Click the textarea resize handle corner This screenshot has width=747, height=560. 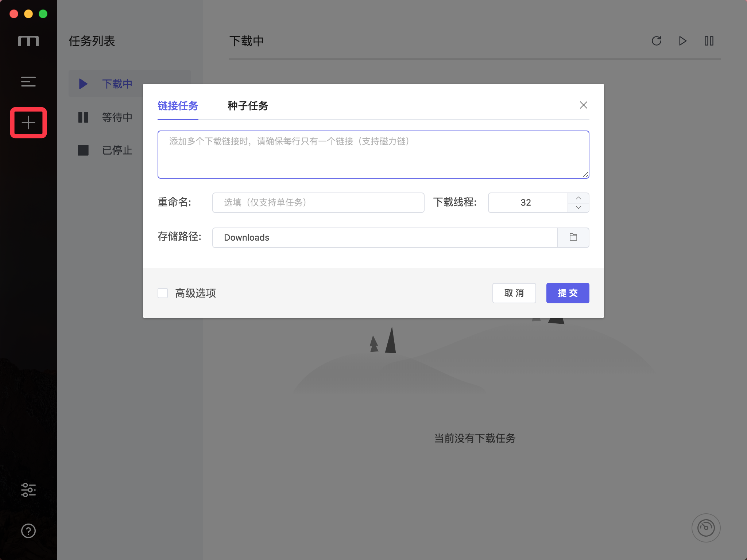point(585,175)
